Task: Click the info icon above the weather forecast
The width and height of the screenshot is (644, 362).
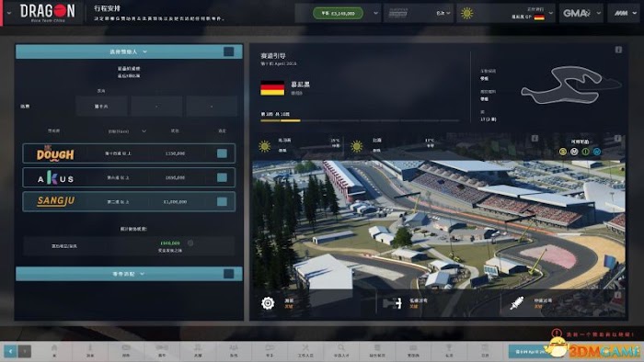Action: click(535, 138)
